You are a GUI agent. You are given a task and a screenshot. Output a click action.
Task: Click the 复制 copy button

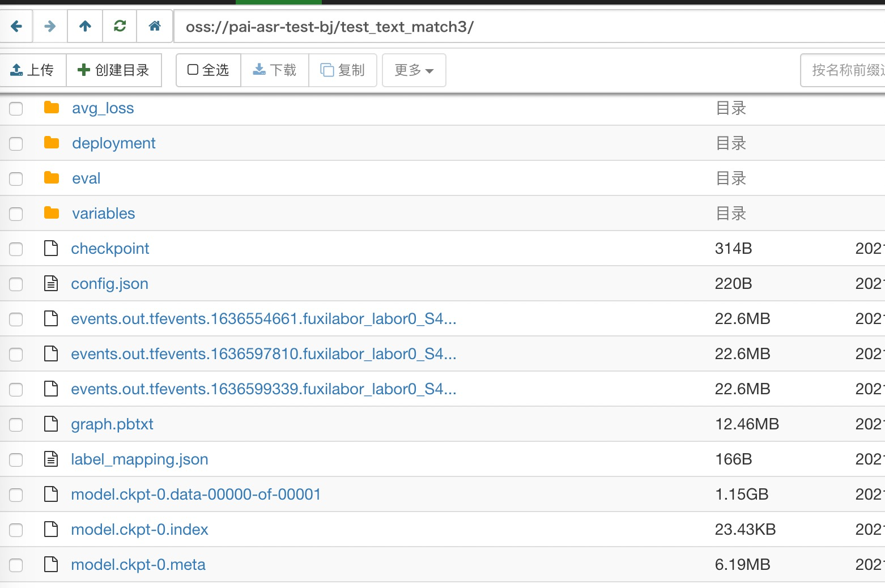tap(343, 70)
